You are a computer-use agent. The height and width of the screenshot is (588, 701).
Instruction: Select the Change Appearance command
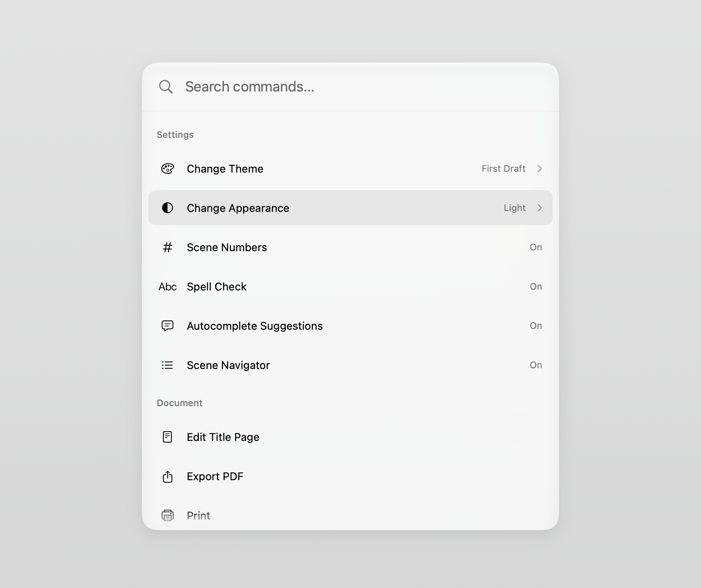coord(350,208)
